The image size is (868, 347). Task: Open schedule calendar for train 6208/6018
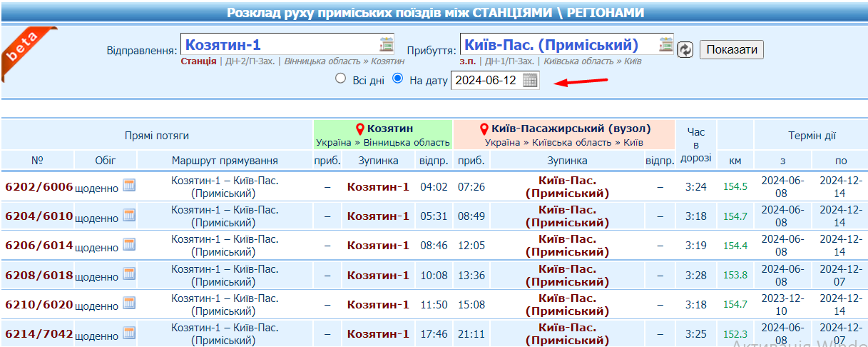(129, 274)
